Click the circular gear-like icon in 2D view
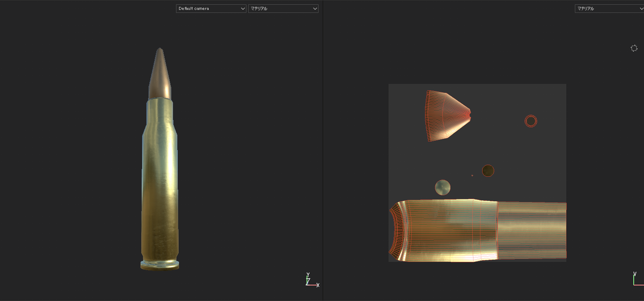Screen dimensions: 644x301 634,48
